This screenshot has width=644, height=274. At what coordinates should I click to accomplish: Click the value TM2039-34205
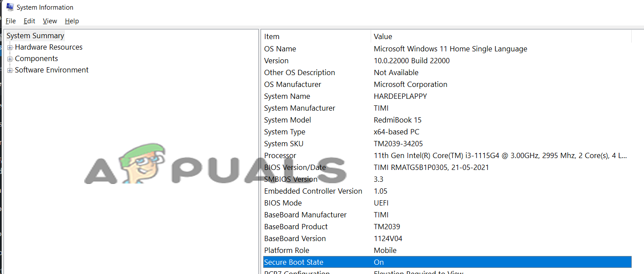click(x=398, y=144)
